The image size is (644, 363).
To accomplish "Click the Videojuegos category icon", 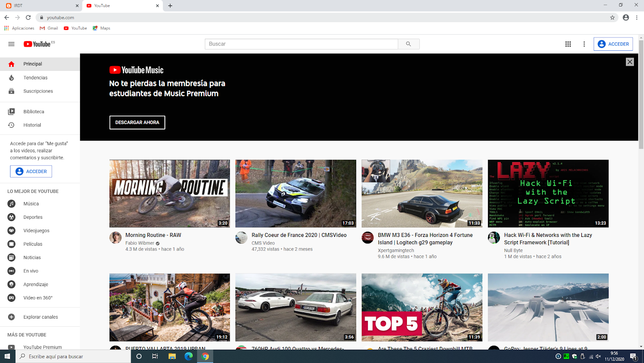I will click(x=11, y=230).
